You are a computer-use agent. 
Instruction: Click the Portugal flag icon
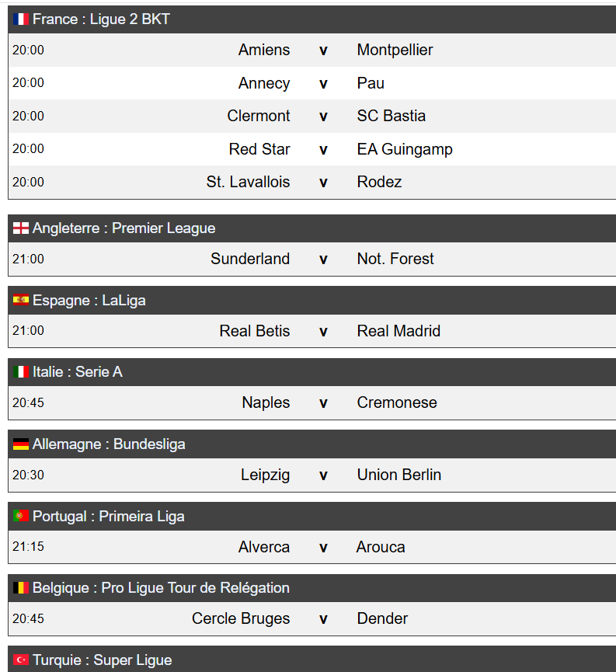pyautogui.click(x=21, y=516)
